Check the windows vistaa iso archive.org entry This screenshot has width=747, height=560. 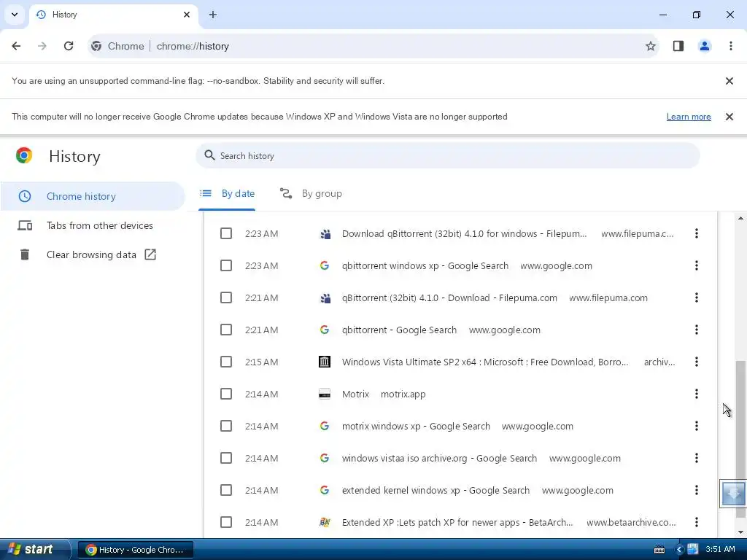point(226,458)
